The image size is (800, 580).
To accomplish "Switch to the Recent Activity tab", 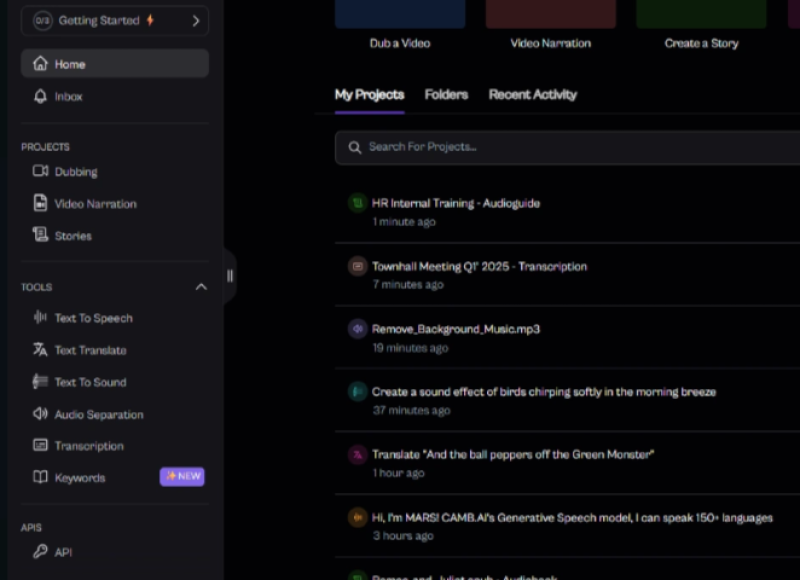I will (x=532, y=95).
